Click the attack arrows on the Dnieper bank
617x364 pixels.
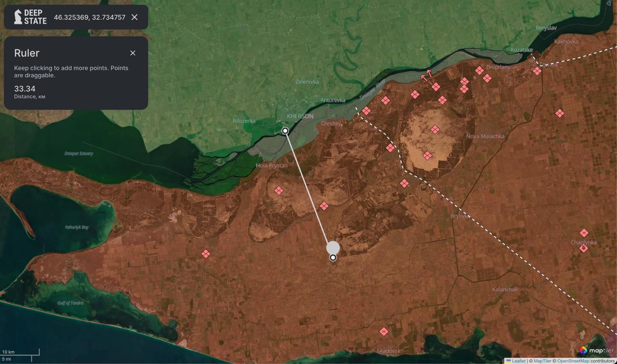pos(427,75)
